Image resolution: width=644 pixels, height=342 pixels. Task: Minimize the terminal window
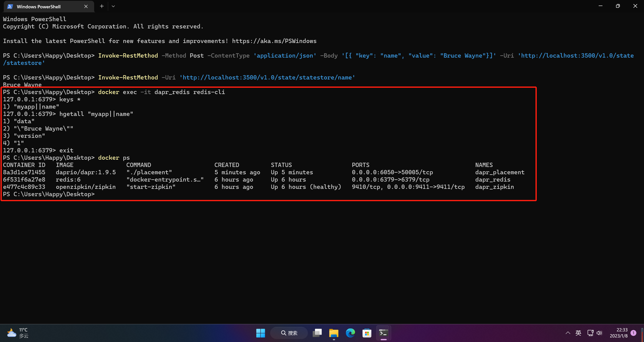click(x=600, y=6)
